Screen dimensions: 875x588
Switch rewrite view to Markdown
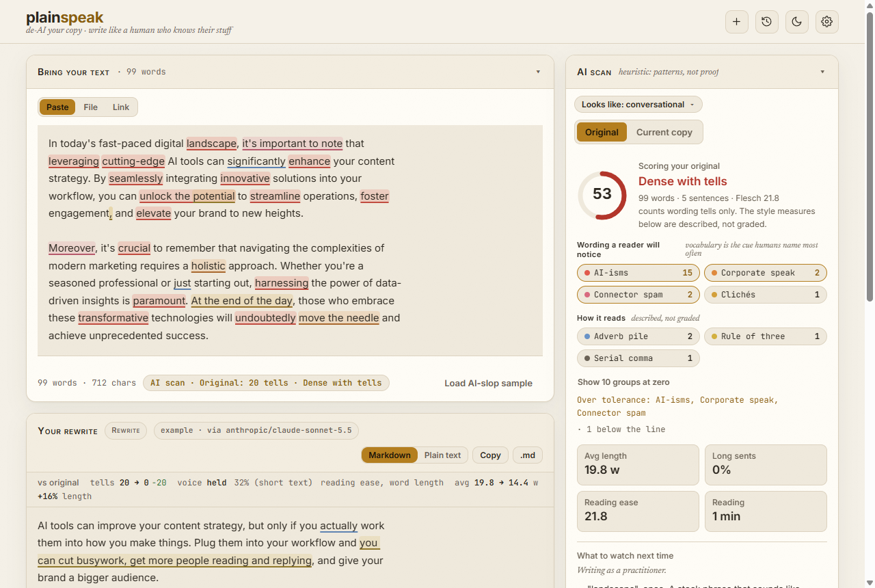390,455
